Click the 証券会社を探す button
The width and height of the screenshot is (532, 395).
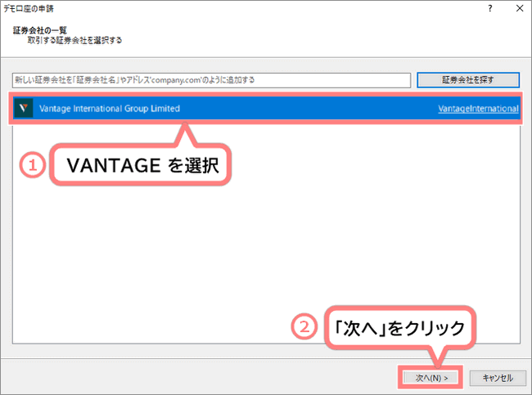468,80
